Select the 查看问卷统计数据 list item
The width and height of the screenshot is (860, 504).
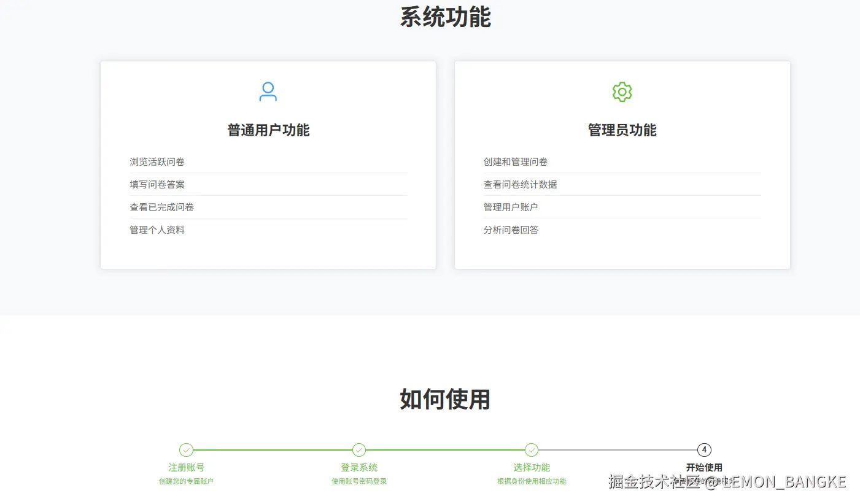pyautogui.click(x=622, y=185)
